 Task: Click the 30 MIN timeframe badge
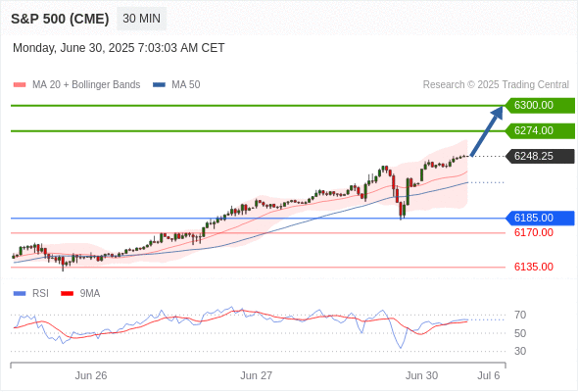coord(141,19)
